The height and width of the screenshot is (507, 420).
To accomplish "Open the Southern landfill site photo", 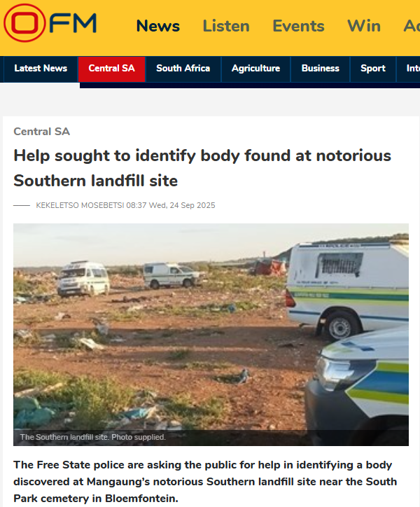I will click(x=211, y=334).
